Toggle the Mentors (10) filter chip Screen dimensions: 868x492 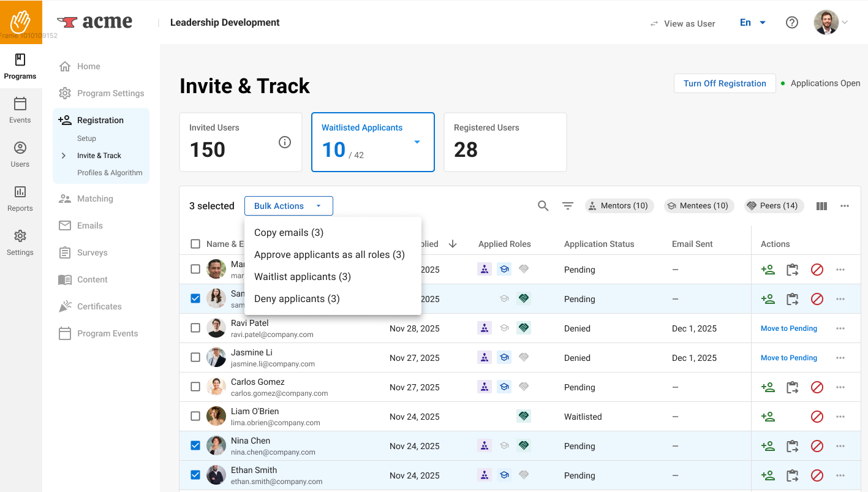[619, 206]
